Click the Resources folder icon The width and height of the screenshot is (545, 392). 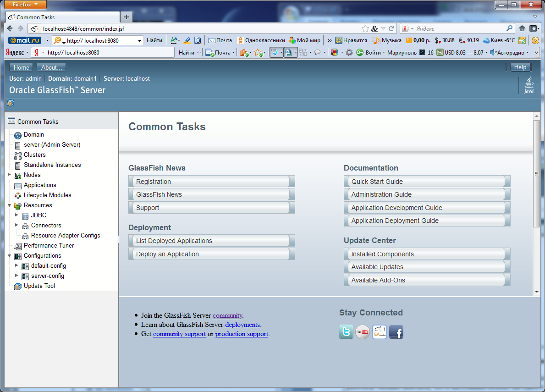(18, 206)
